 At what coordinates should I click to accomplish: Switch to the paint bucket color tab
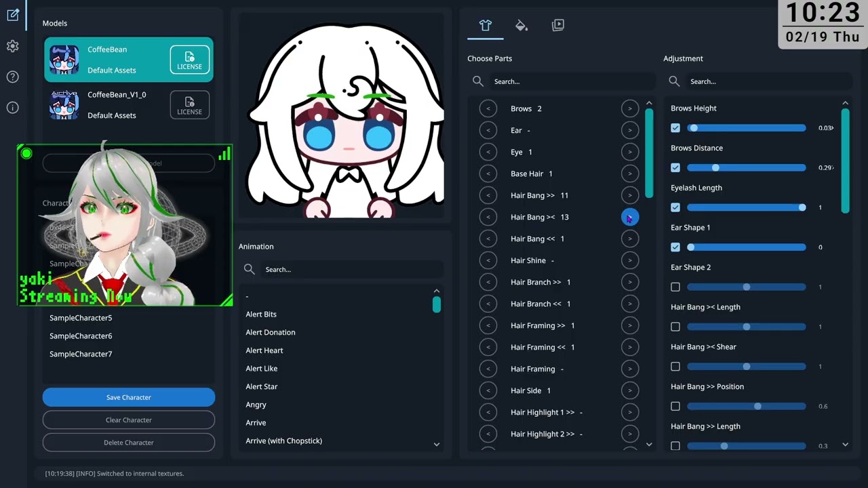pos(521,25)
